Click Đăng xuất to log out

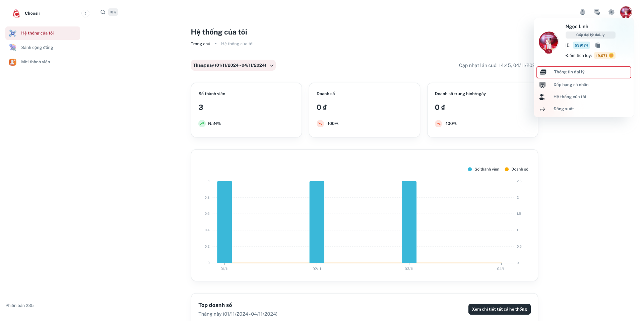[x=563, y=109]
